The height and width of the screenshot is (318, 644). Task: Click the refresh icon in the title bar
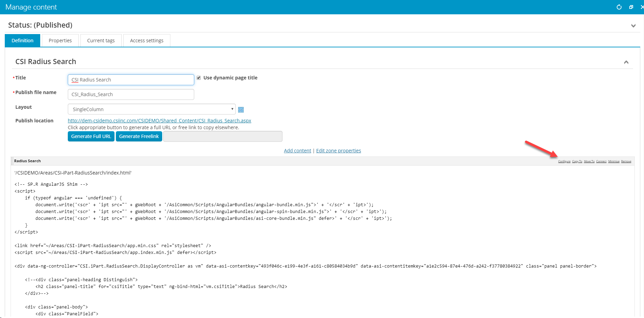point(619,7)
